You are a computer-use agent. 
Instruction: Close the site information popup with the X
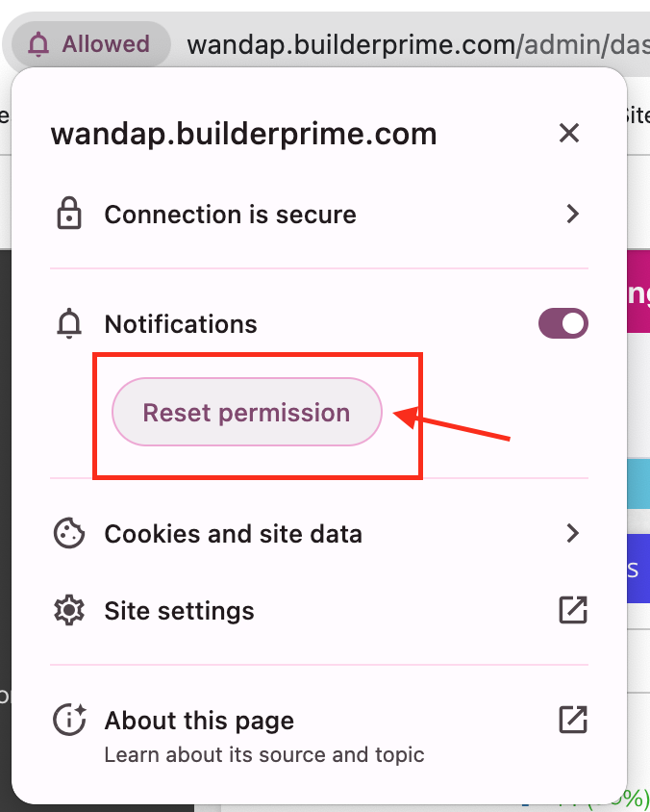point(569,133)
